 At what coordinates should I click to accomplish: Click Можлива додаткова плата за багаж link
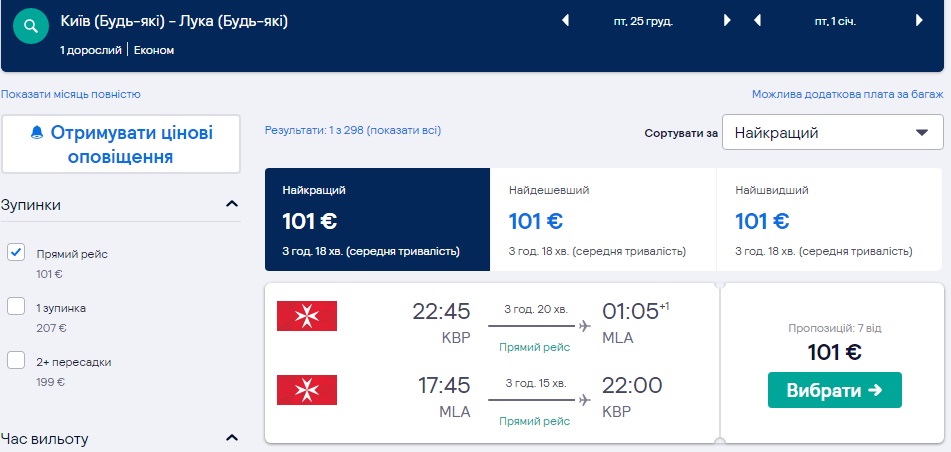click(847, 94)
